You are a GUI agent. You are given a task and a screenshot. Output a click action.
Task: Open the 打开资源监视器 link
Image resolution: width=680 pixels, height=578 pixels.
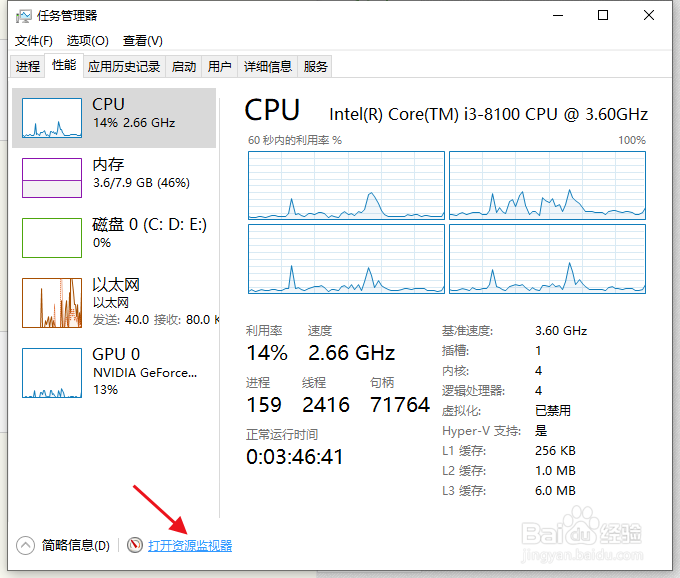click(190, 545)
